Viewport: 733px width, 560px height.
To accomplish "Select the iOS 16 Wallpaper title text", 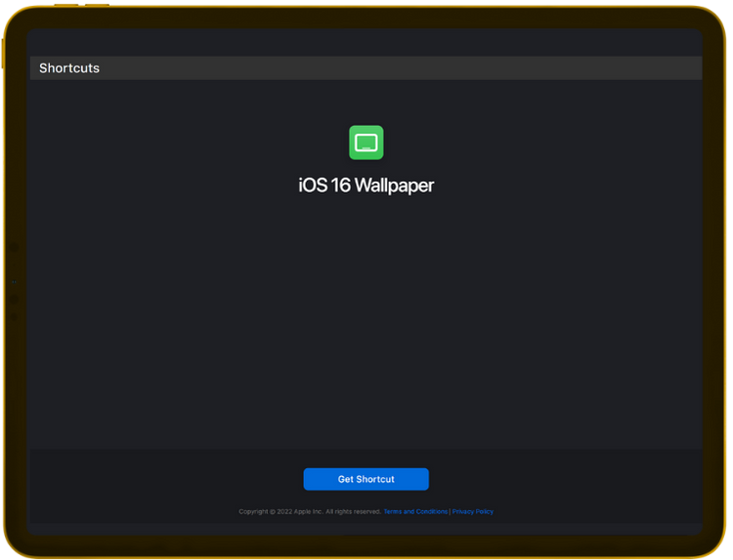I will [366, 185].
